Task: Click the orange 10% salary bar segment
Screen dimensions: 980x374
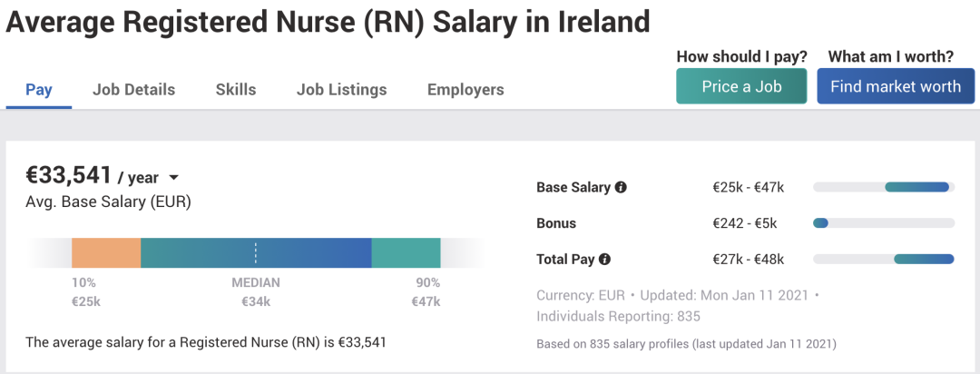Action: [x=106, y=252]
